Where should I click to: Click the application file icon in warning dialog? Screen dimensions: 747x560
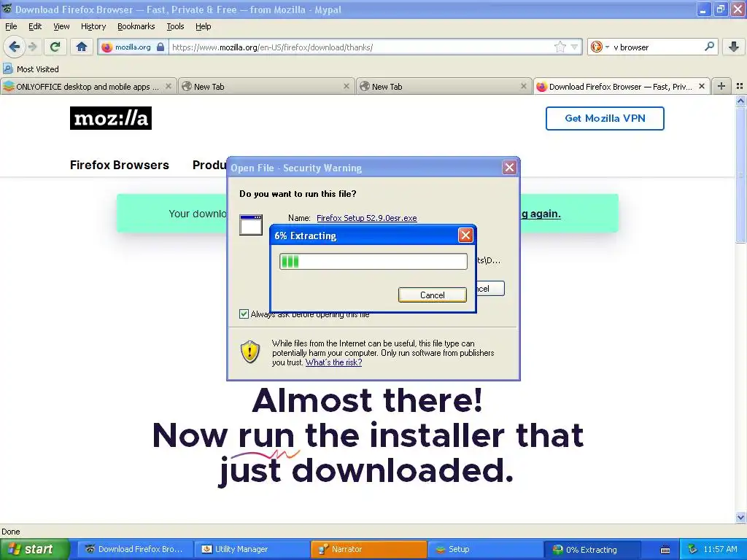(251, 225)
